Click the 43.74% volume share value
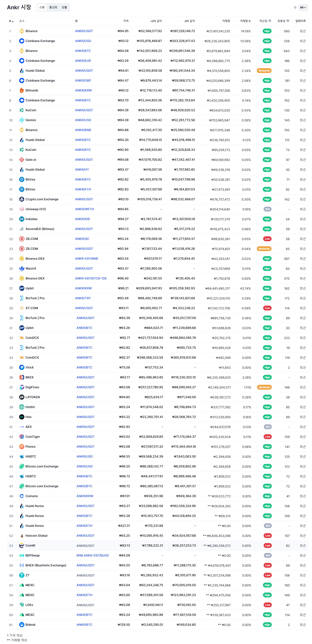Image resolution: width=312 pixels, height=644 pixels. point(245,288)
